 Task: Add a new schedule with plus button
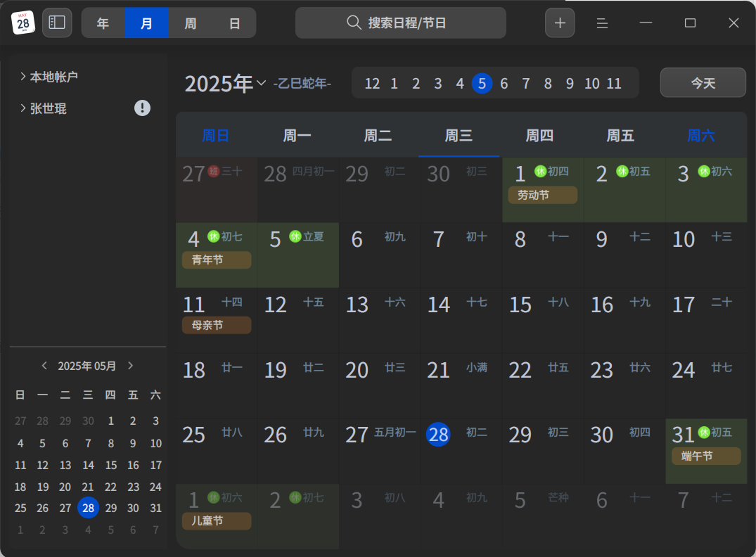pos(560,23)
